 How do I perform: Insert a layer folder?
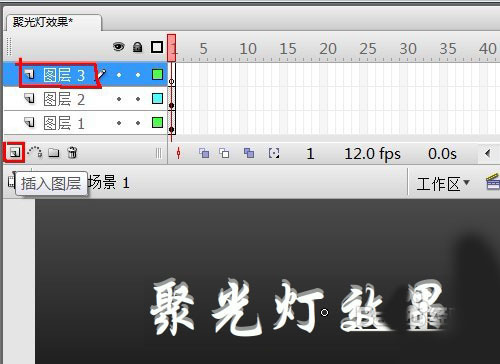[54, 153]
